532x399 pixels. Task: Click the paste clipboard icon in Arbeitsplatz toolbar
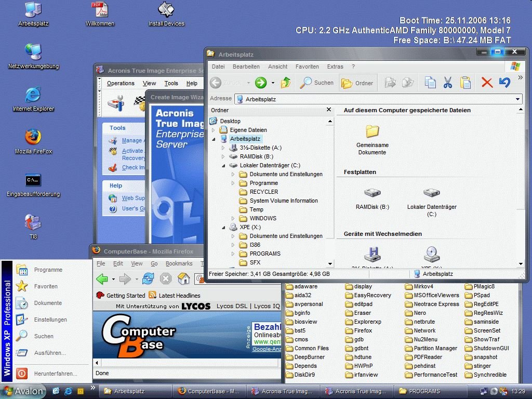coord(465,83)
